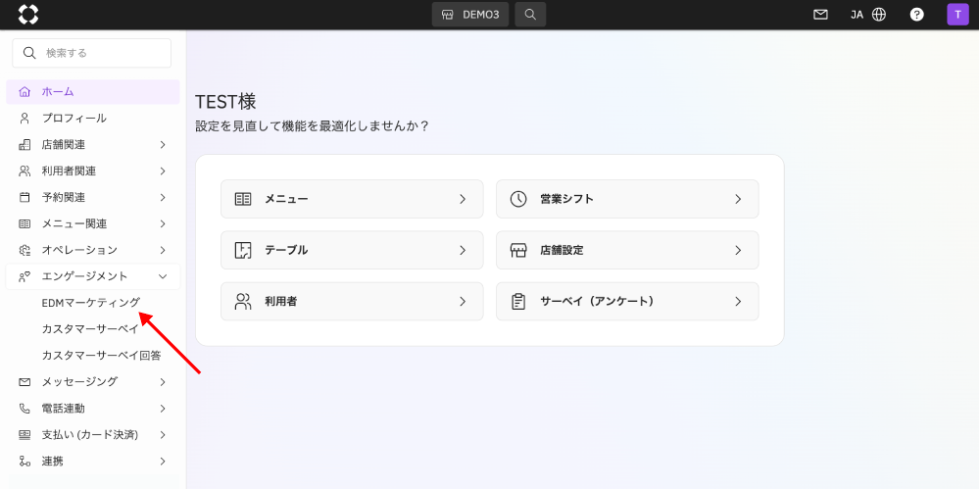Image resolution: width=980 pixels, height=489 pixels.
Task: Click the app logo in top-left corner
Action: pos(28,15)
